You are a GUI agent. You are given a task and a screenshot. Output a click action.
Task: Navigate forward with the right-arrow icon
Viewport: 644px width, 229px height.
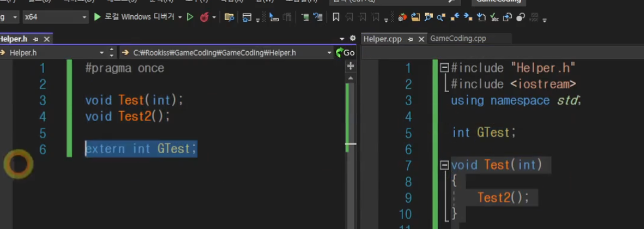(x=468, y=17)
